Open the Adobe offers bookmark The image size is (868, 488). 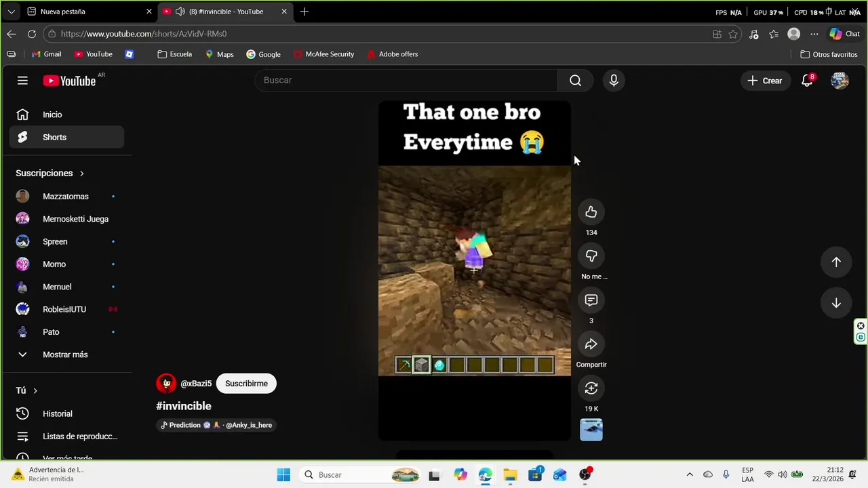392,54
